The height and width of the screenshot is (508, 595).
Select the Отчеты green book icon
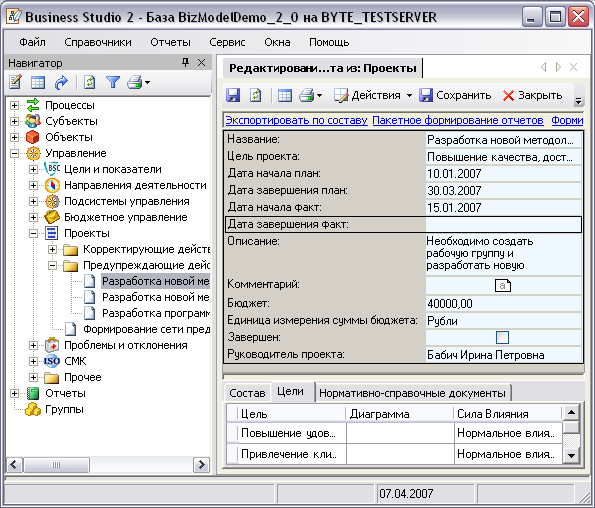[33, 393]
